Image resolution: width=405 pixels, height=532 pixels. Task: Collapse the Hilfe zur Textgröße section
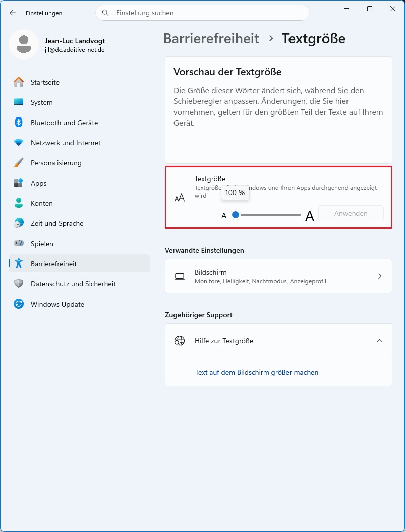point(380,341)
